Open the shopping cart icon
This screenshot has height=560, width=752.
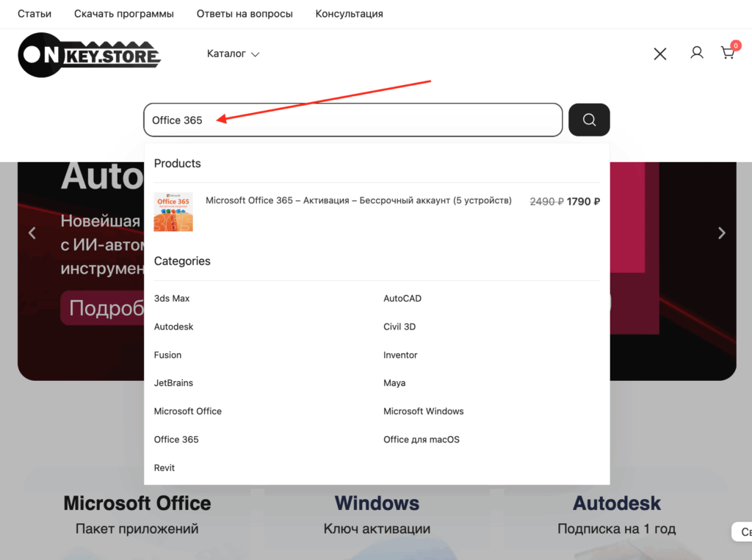[728, 53]
